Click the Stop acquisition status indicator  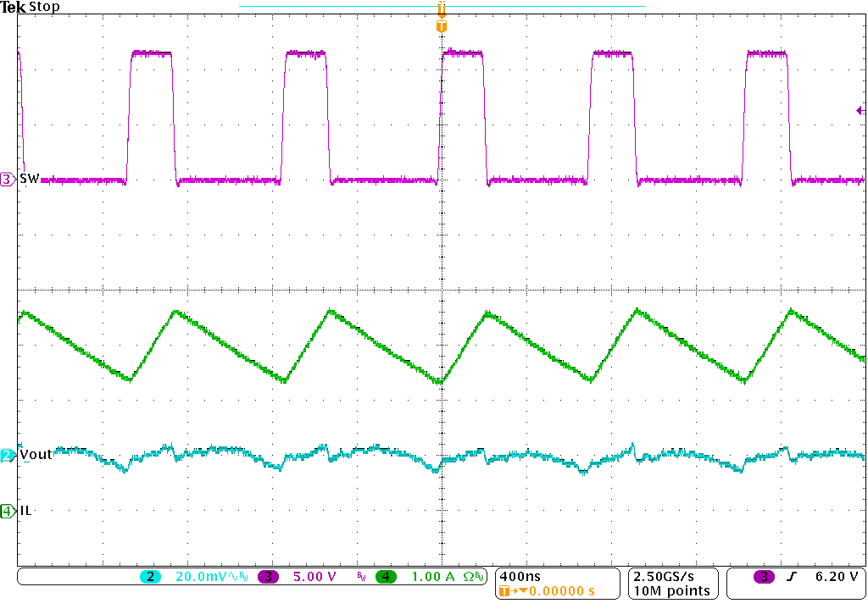43,7
